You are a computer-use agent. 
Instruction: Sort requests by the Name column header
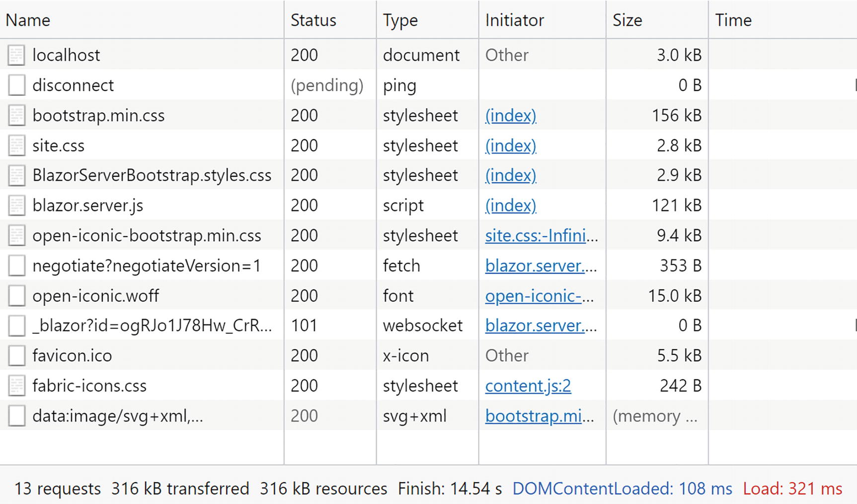click(28, 20)
